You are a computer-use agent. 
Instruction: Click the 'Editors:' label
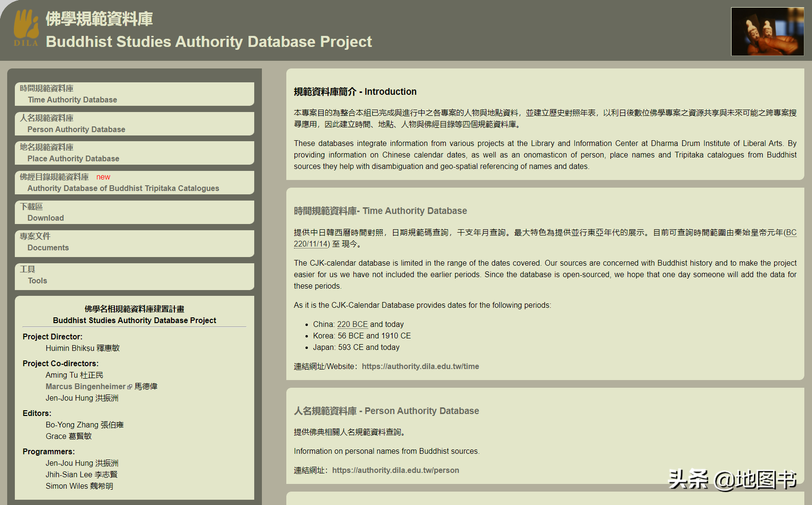pos(37,413)
